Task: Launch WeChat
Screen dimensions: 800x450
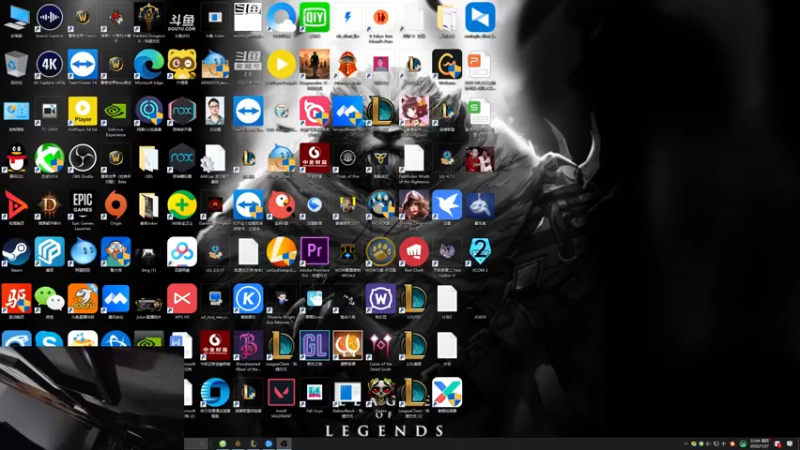Action: (x=49, y=299)
